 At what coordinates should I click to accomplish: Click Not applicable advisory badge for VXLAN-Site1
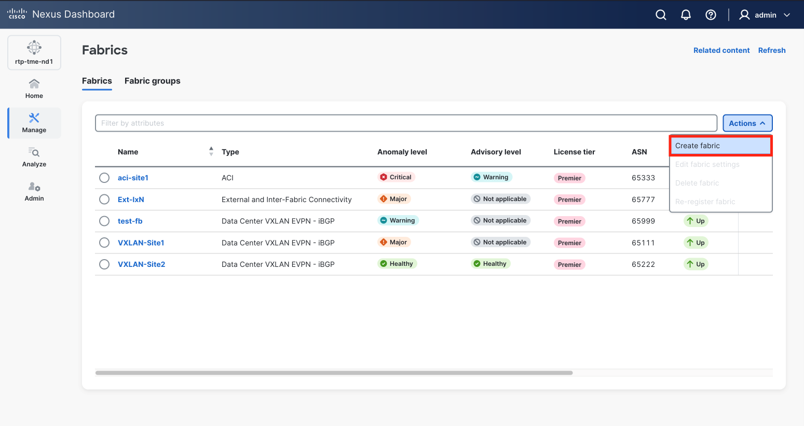tap(500, 242)
